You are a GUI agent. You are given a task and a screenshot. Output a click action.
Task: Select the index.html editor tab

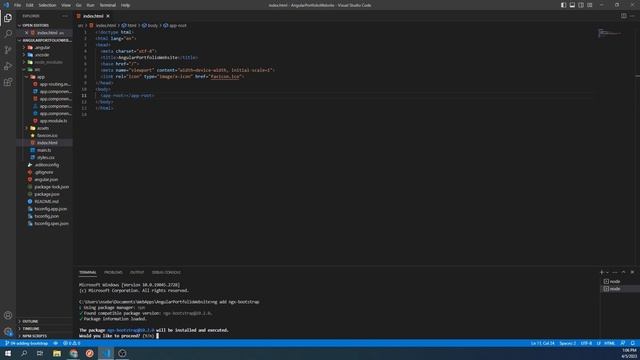93,16
